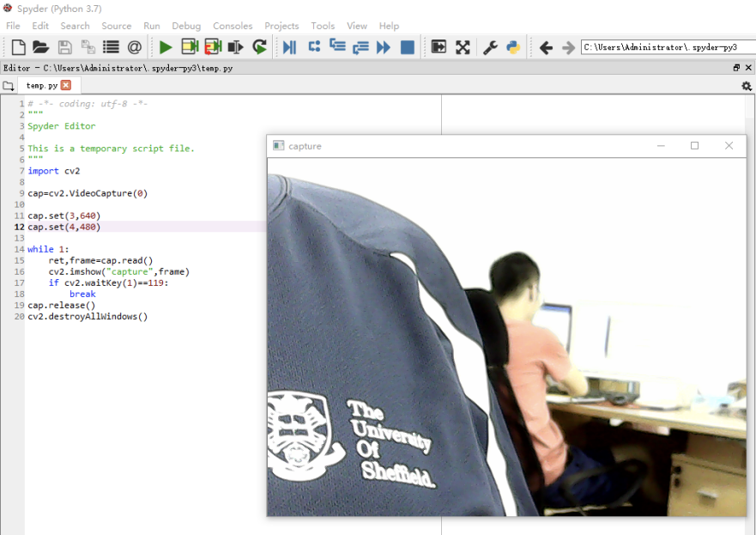Step over the current line in debugger
756x535 pixels.
tap(314, 46)
